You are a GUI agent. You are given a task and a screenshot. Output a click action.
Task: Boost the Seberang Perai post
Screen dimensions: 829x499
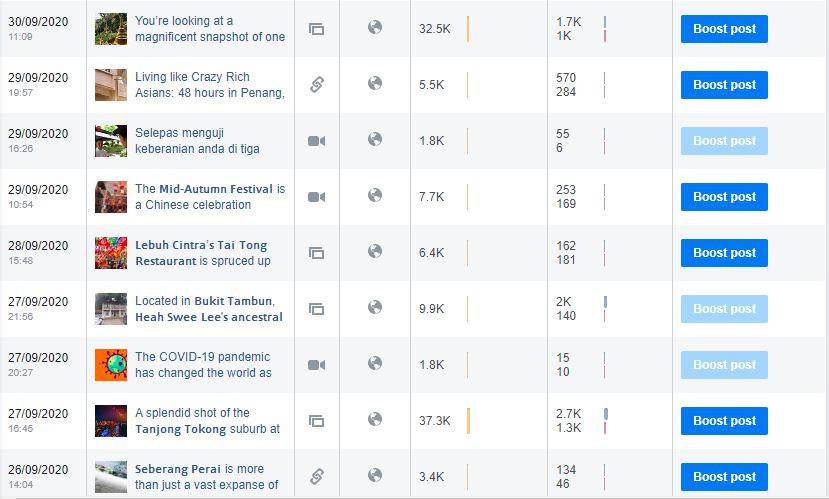724,477
